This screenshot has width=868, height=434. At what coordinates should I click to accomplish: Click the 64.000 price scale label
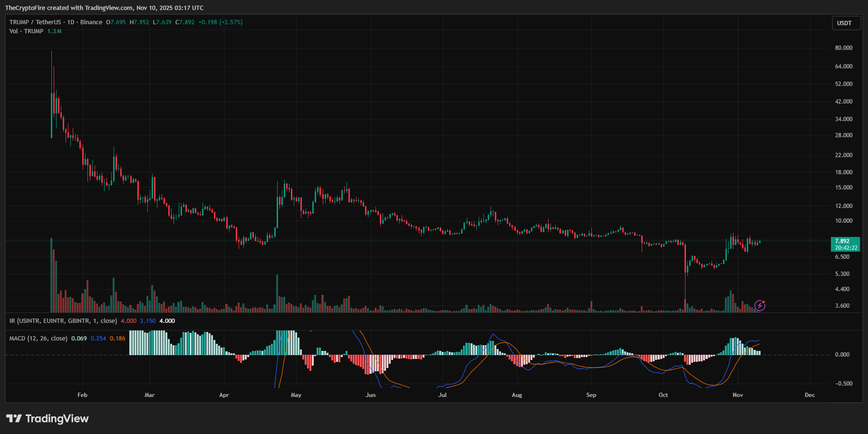844,66
